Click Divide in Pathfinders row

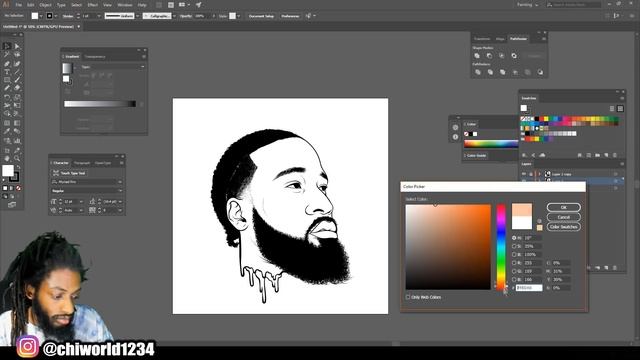pos(478,72)
